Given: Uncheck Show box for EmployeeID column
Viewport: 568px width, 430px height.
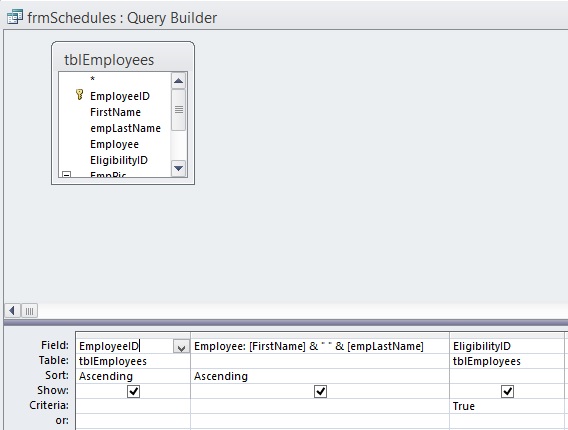Looking at the screenshot, I should point(133,391).
